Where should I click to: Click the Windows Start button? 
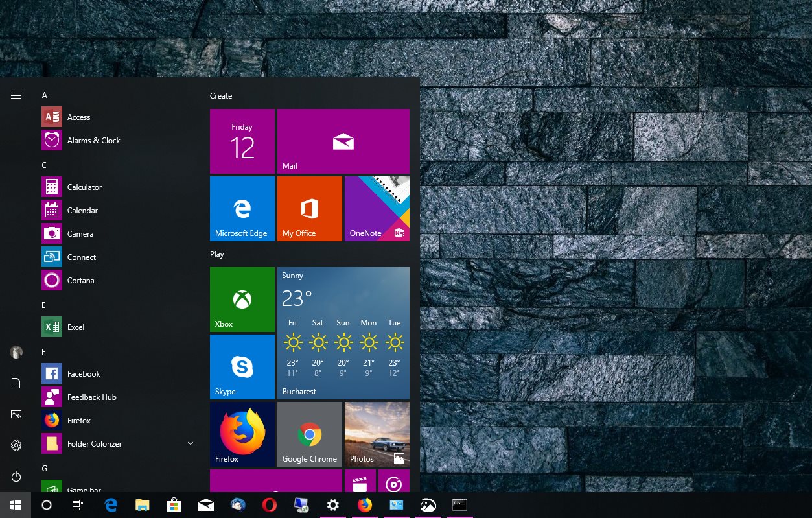coord(16,505)
